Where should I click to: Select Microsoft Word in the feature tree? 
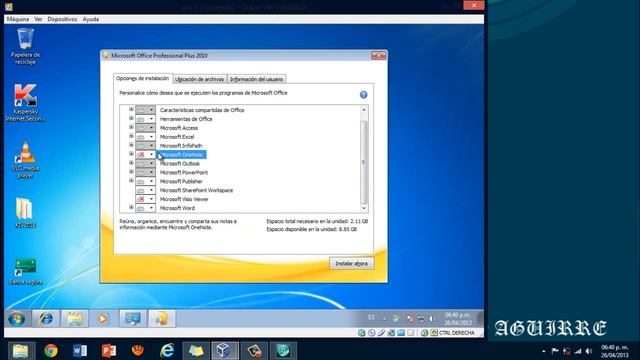(x=177, y=208)
